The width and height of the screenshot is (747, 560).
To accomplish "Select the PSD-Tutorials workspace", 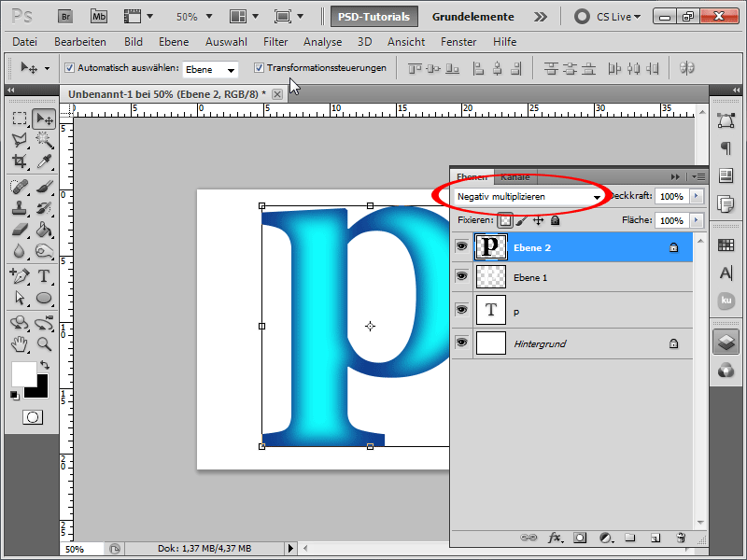I will pos(374,17).
